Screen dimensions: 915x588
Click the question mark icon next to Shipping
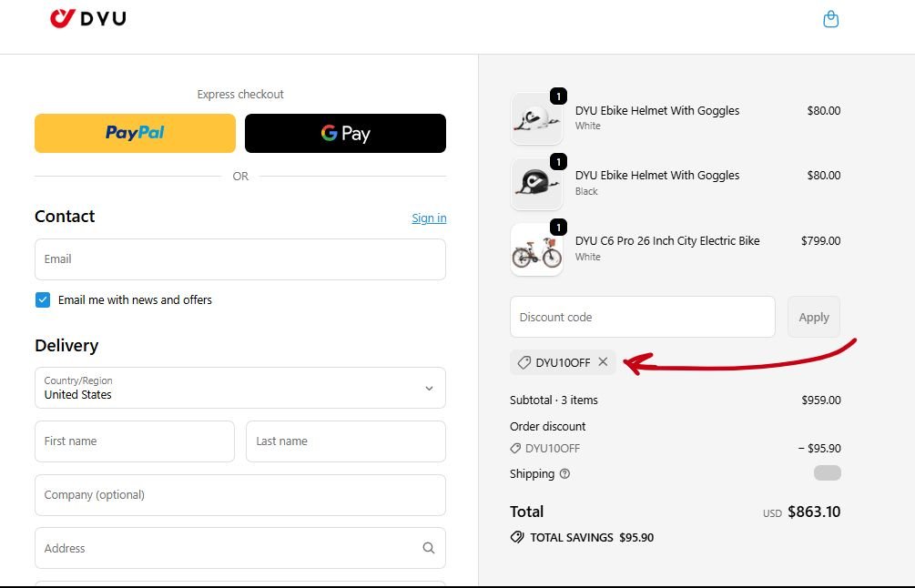(x=564, y=474)
